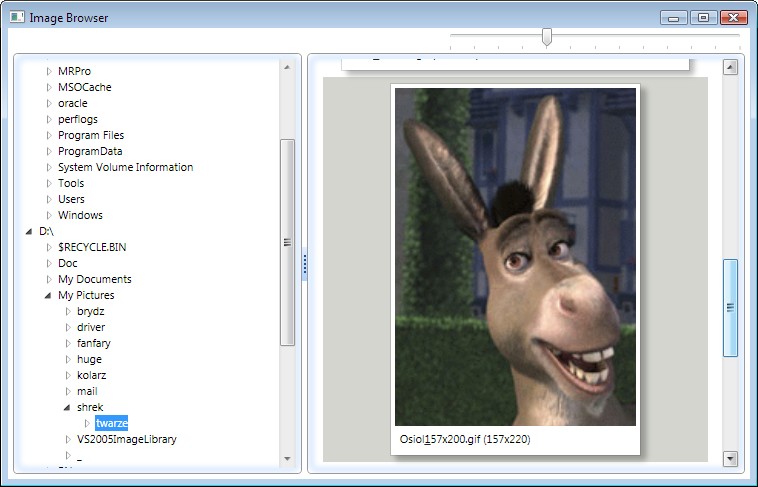Select the driver folder
This screenshot has width=758, height=487.
point(91,327)
